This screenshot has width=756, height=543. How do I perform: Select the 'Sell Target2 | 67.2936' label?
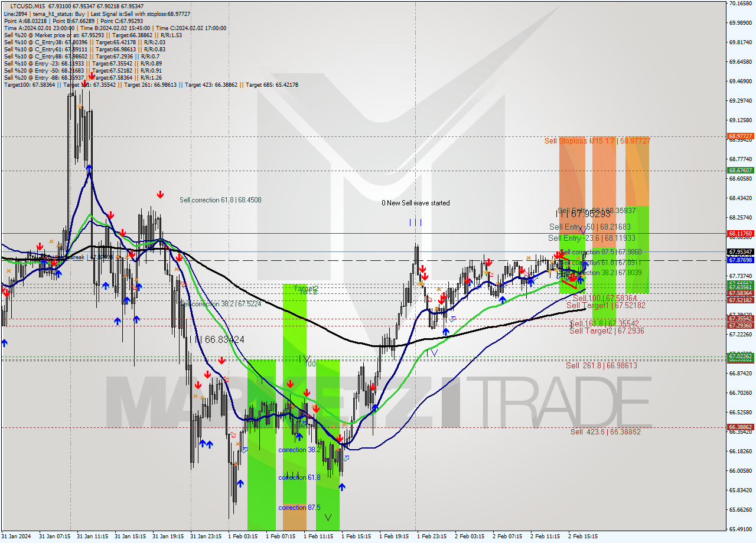[607, 331]
